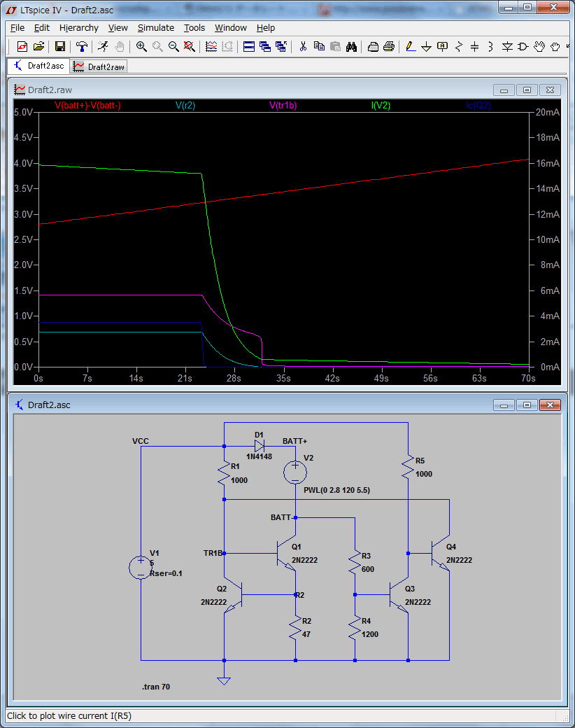
Task: Click the .tran 70 directive text
Action: 156,687
